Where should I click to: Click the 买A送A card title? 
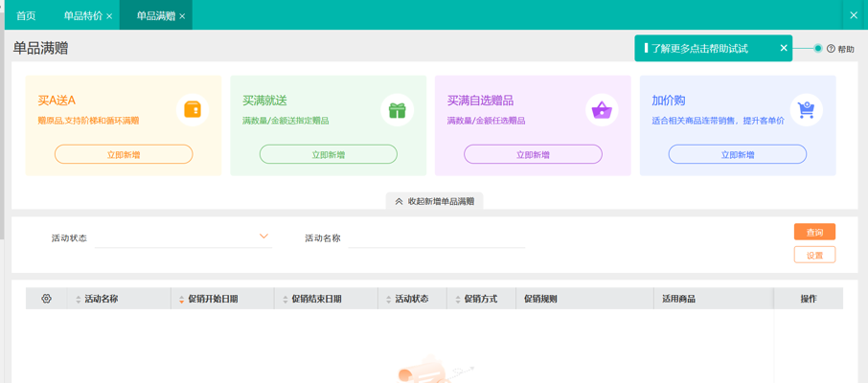57,101
